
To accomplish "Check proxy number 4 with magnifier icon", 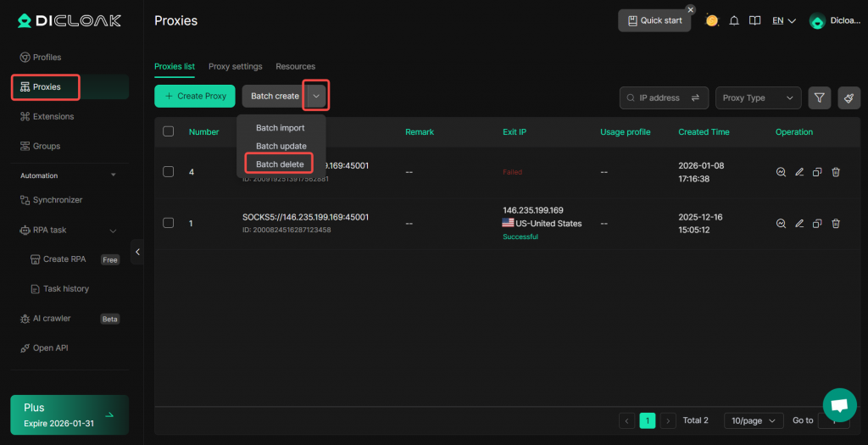I will [781, 172].
